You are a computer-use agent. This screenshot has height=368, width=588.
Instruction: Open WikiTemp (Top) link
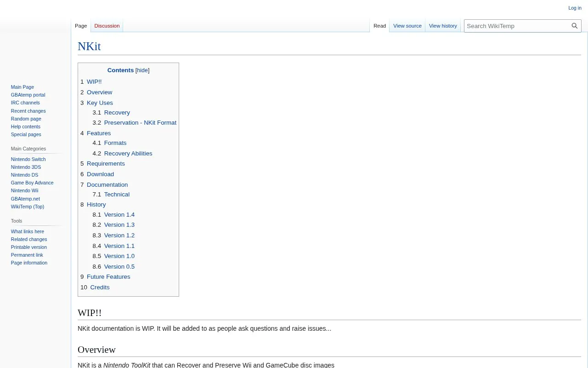click(x=28, y=207)
